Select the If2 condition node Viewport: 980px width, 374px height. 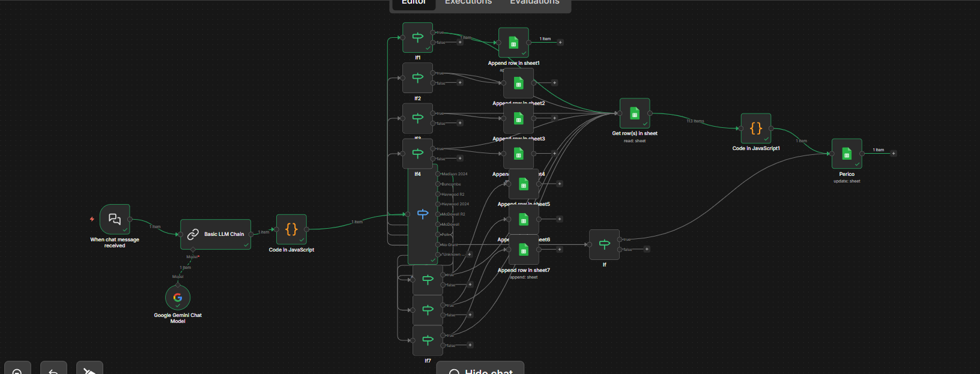pyautogui.click(x=417, y=78)
